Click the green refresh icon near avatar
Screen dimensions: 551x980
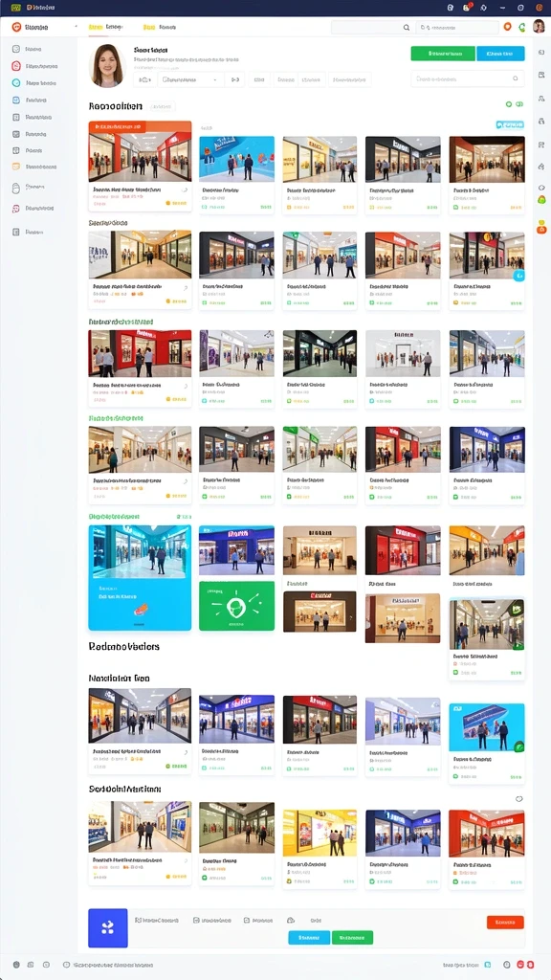pos(522,27)
